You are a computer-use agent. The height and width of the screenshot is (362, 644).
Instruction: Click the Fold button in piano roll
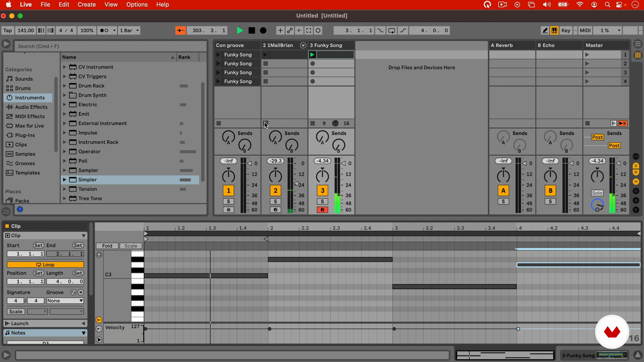pyautogui.click(x=107, y=246)
